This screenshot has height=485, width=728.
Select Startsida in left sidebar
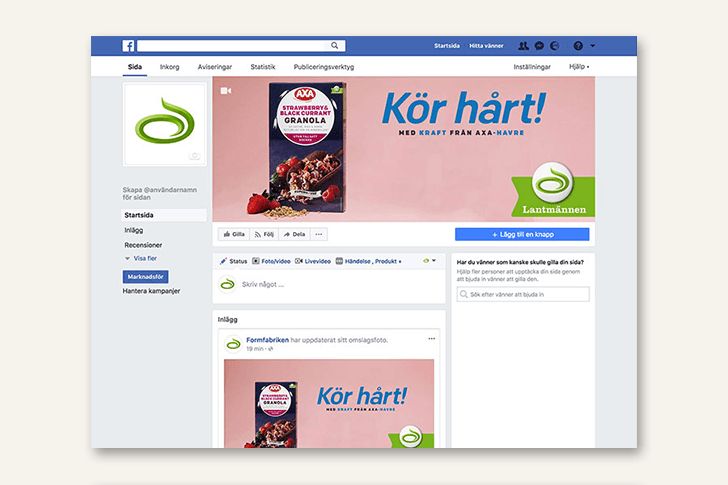click(164, 215)
